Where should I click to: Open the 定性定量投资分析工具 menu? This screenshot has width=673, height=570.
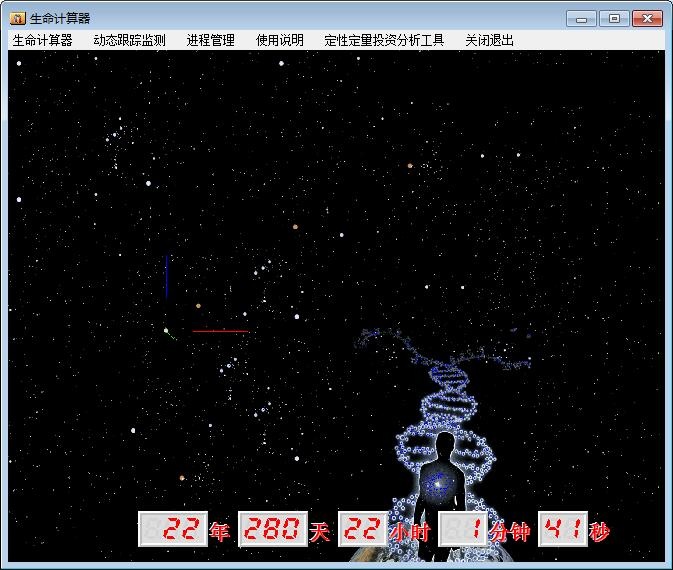point(384,40)
